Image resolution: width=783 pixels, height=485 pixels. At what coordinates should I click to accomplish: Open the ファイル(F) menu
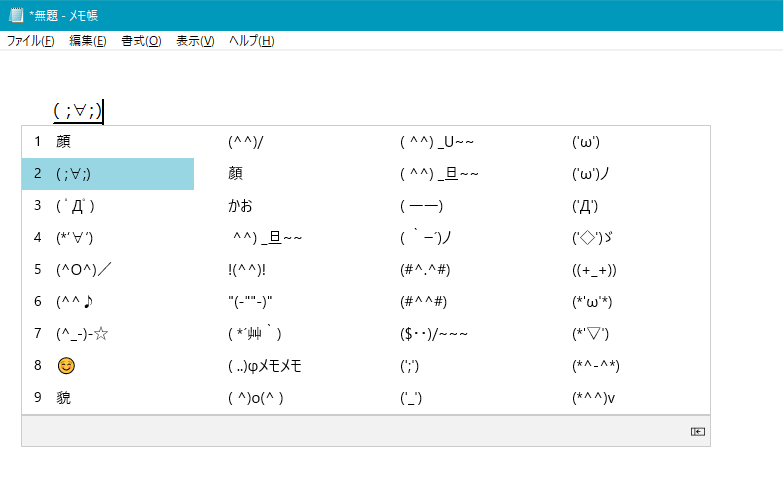click(x=30, y=41)
